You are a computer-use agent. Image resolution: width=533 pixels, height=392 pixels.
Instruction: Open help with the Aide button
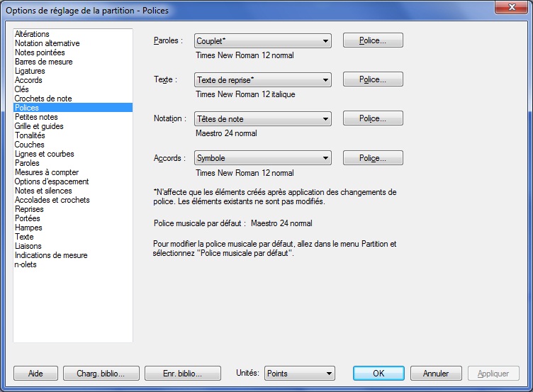tap(35, 374)
